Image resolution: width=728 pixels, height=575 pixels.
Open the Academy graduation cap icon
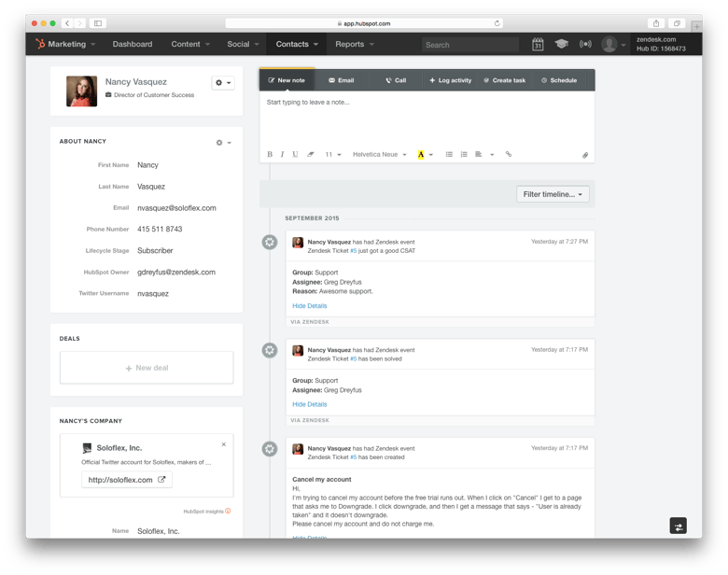pos(561,44)
